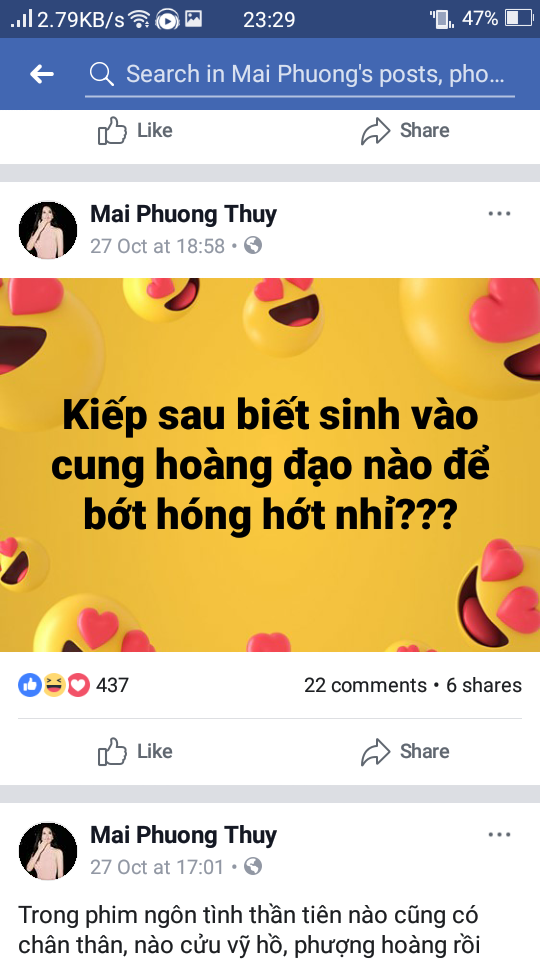The height and width of the screenshot is (960, 540).
Task: Open Mai Phuong Thuy name on 18:58 post
Action: [x=184, y=214]
